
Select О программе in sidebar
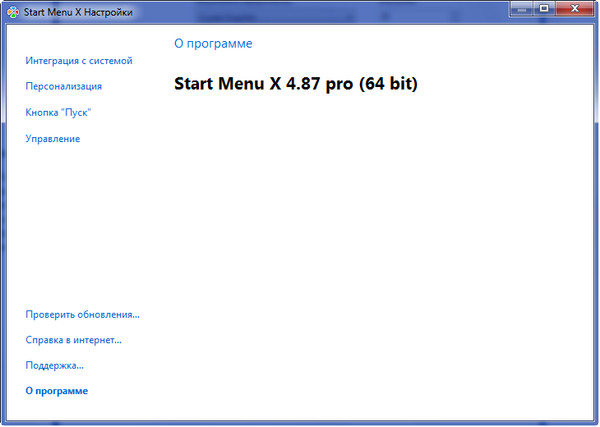coord(57,391)
